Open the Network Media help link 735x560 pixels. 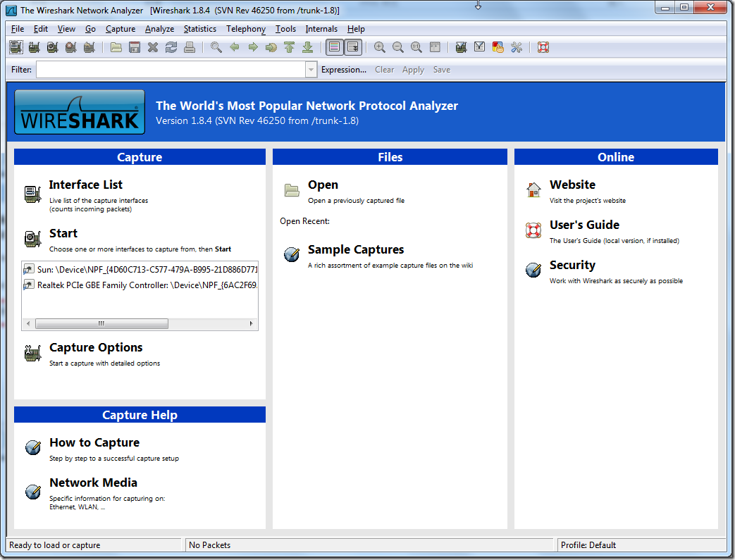[x=93, y=483]
